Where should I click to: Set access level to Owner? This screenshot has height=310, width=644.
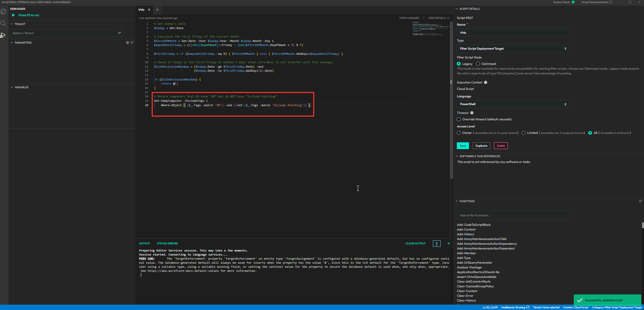coord(459,133)
